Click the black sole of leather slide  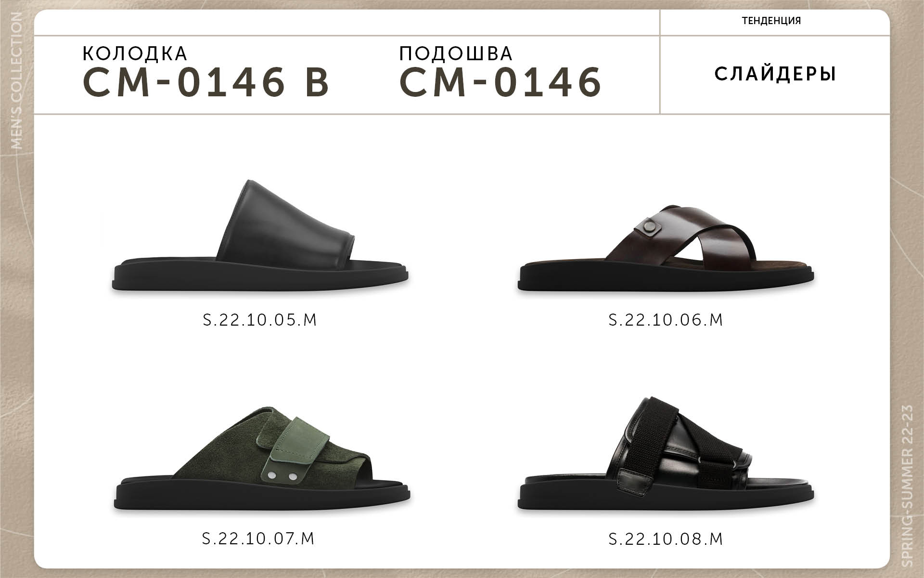(260, 276)
